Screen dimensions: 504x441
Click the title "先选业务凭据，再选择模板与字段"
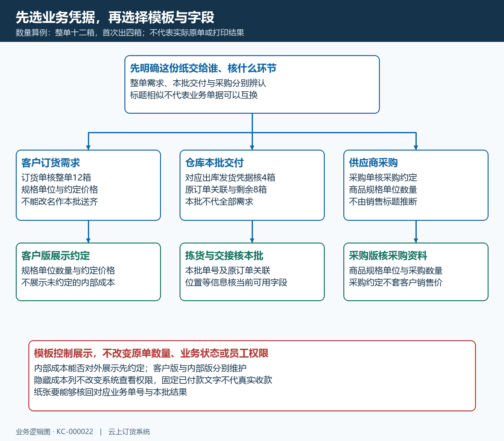115,17
